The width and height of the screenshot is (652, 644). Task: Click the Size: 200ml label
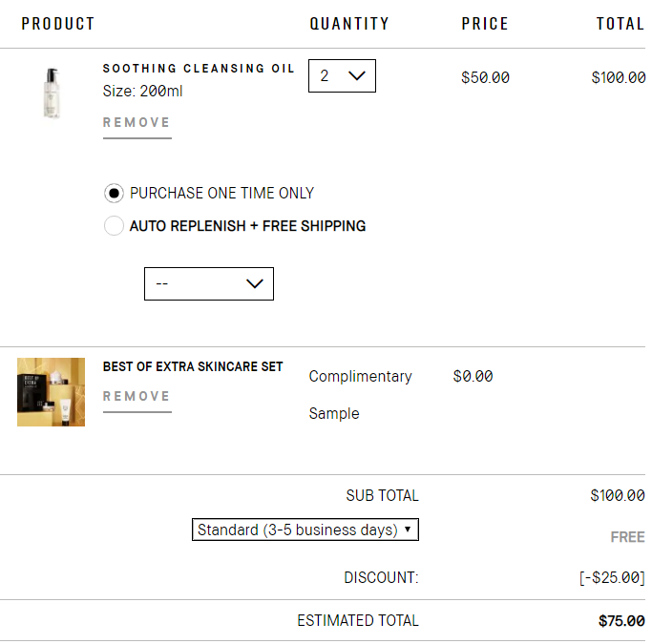point(143,92)
